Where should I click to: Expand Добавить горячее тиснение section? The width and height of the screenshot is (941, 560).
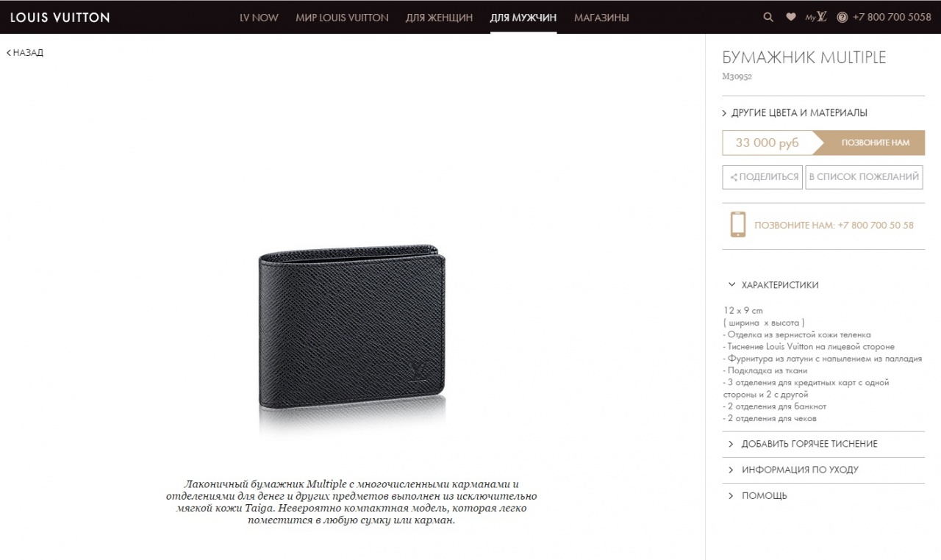coord(823,444)
